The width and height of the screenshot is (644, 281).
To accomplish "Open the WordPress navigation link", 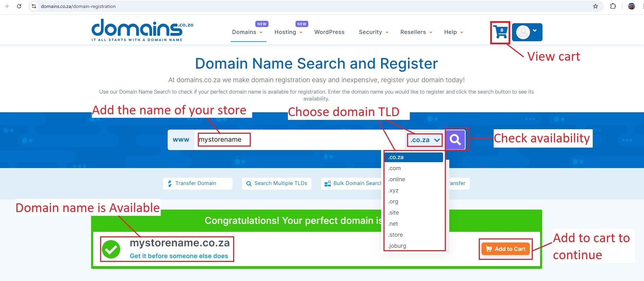I will (x=329, y=32).
